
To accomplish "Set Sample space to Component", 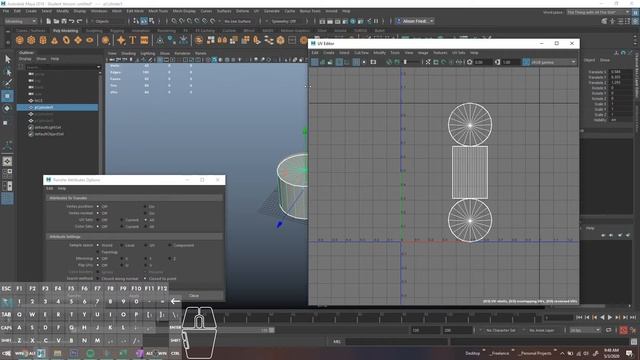I will 170,245.
